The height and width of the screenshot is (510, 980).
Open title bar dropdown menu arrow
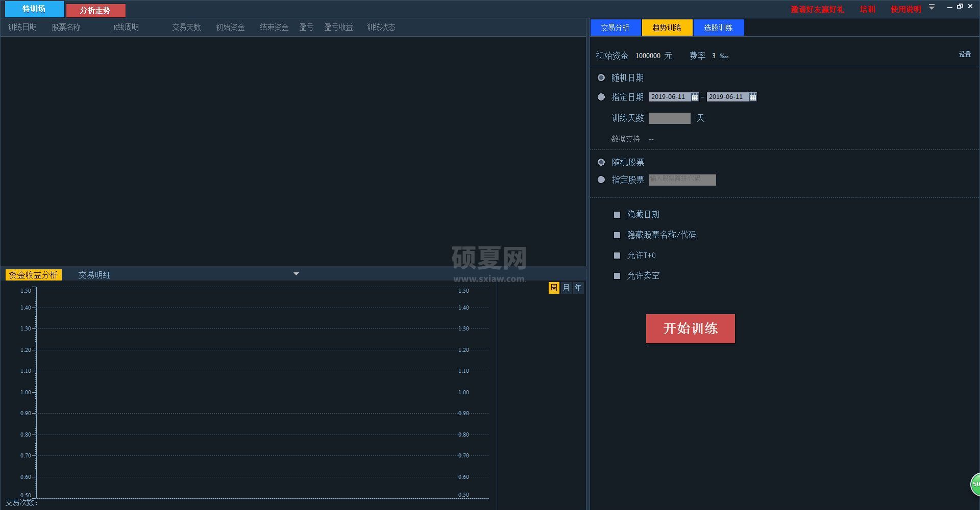(932, 7)
